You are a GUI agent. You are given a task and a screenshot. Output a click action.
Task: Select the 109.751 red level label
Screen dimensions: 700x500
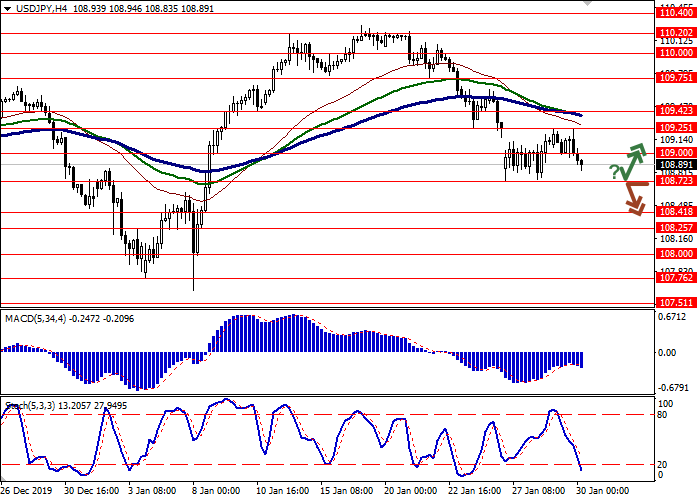pos(676,77)
